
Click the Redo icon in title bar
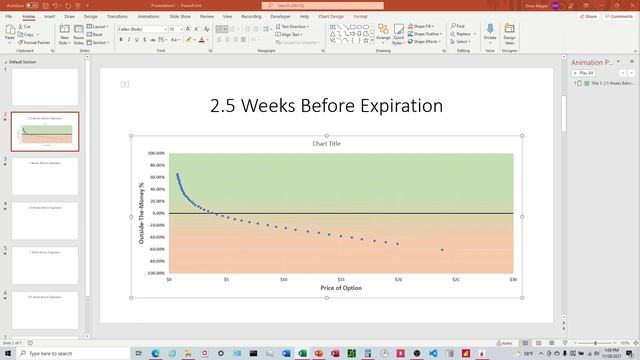tap(68, 6)
